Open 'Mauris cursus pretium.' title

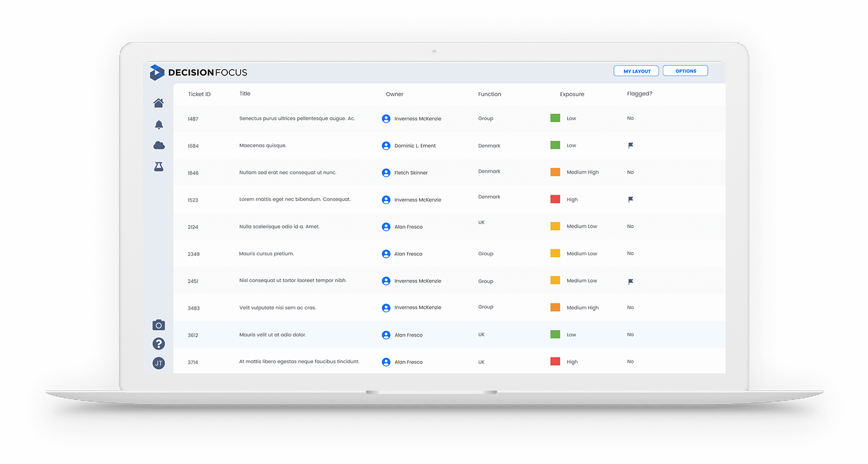click(x=266, y=254)
